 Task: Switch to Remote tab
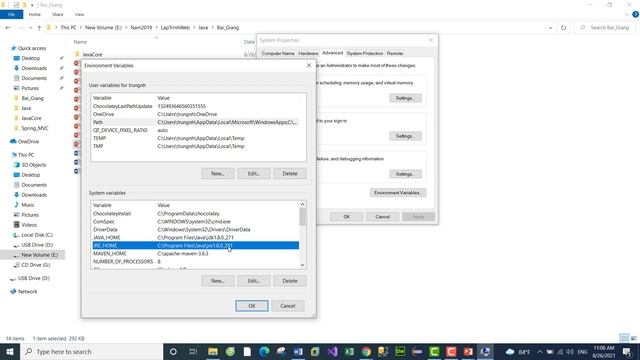395,53
